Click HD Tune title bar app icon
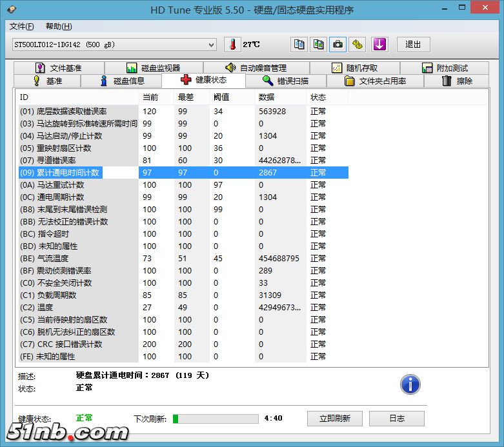 [12, 9]
